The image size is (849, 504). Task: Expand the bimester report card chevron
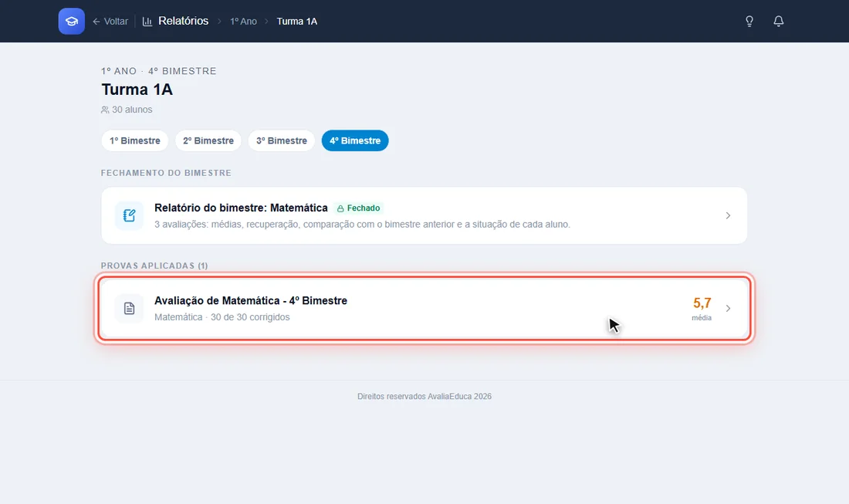click(729, 215)
